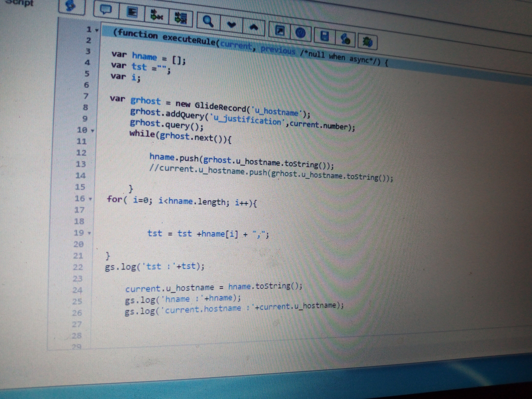Screen dimensions: 532x399
Task: Go to next match, down arrow
Action: (x=231, y=25)
